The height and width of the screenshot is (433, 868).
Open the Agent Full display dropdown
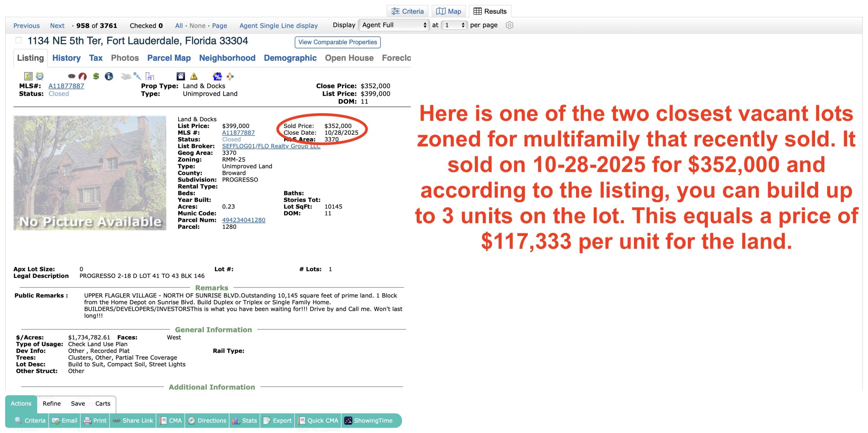pyautogui.click(x=394, y=25)
